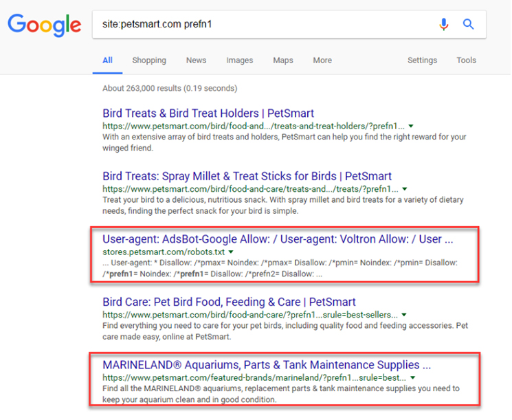This screenshot has width=512, height=420.
Task: Expand dropdown arrow beside stores.petsmart.com/robots.txt
Action: pyautogui.click(x=231, y=252)
